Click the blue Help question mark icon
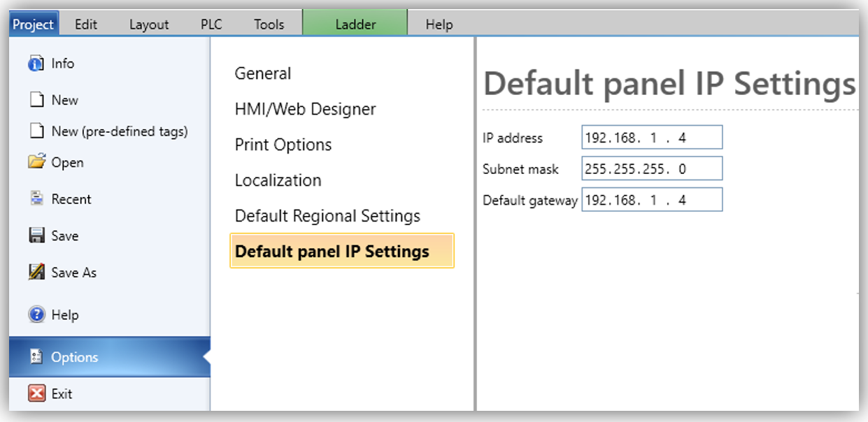Screen dimensions: 868x422 pos(36,314)
